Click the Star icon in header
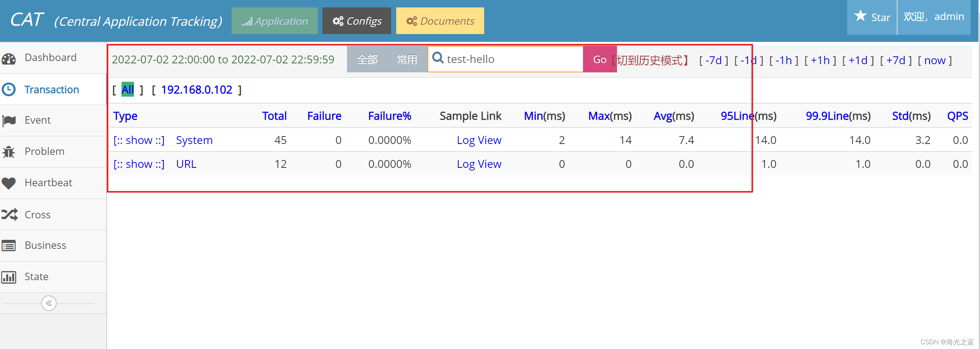Viewport: 980px width, 349px height. (x=860, y=16)
